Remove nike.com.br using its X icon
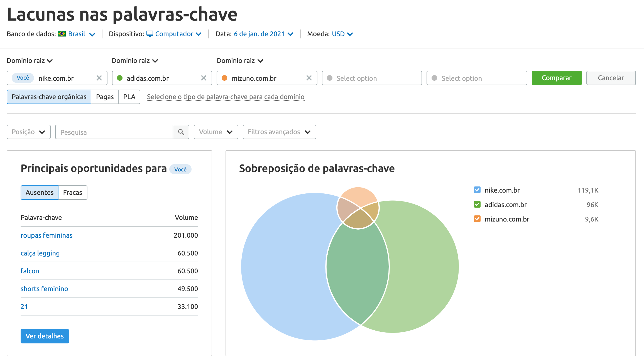Viewport: 644px width, 359px height. (x=99, y=78)
